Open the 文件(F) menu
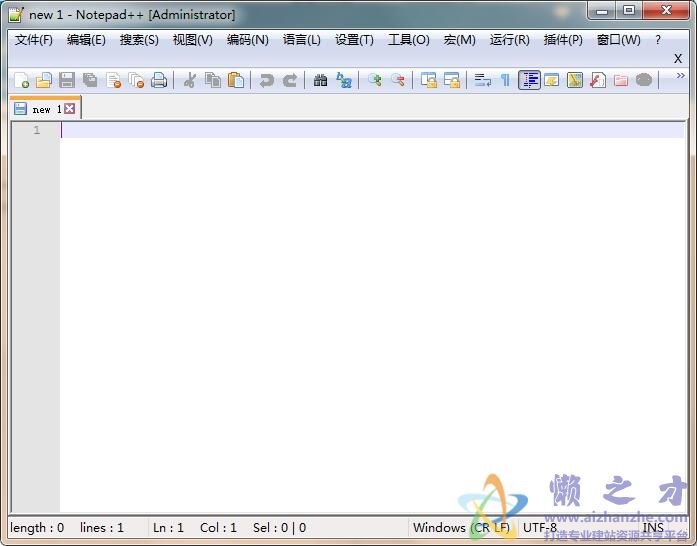Image resolution: width=697 pixels, height=546 pixels. point(34,40)
